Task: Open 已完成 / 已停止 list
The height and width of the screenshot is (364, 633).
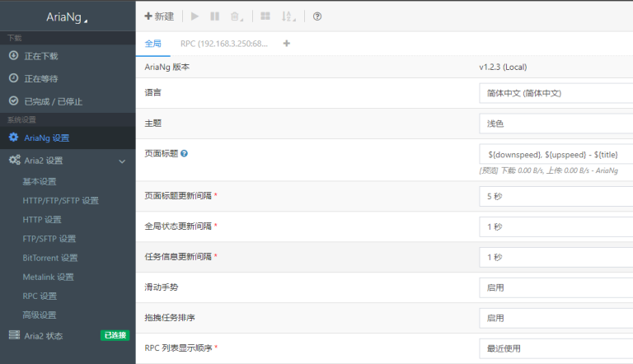Action: pyautogui.click(x=68, y=101)
